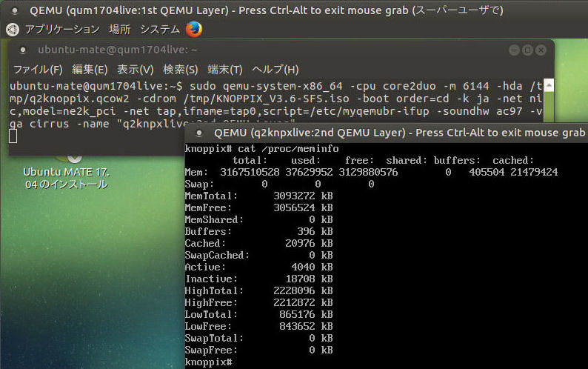Open the terminal window menu dot icon
588x369 pixels.
tap(23, 50)
